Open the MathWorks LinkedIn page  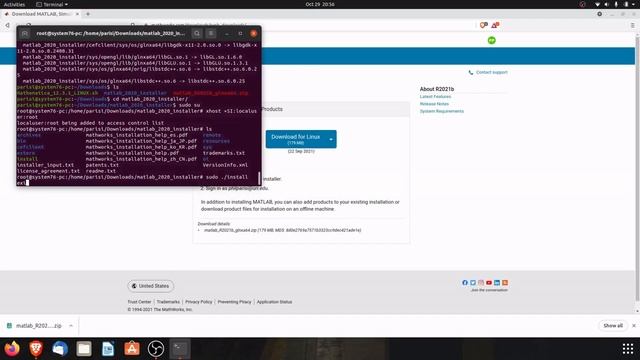coord(497,282)
